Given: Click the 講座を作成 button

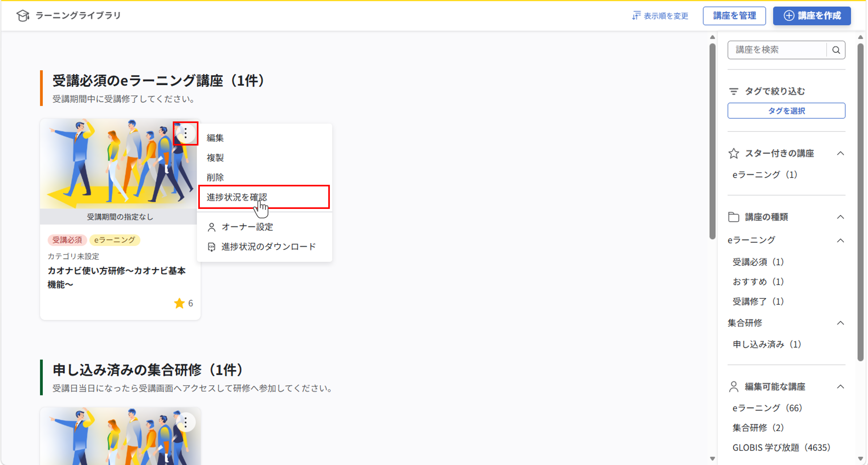Looking at the screenshot, I should point(812,16).
